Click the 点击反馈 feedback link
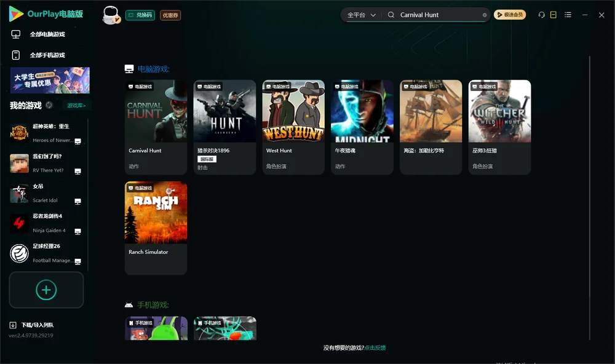 375,348
